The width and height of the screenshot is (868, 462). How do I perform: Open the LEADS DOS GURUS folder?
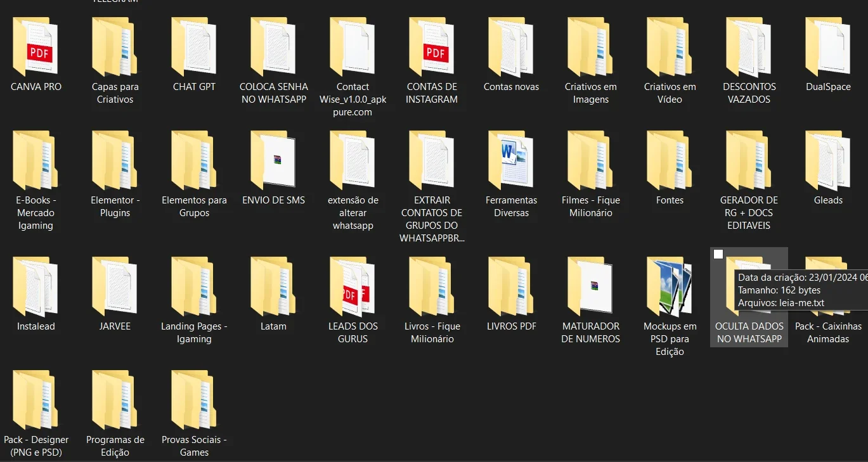[353, 286]
